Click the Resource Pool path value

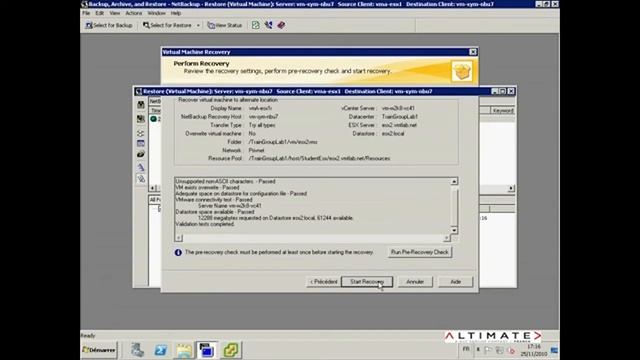coord(319,158)
